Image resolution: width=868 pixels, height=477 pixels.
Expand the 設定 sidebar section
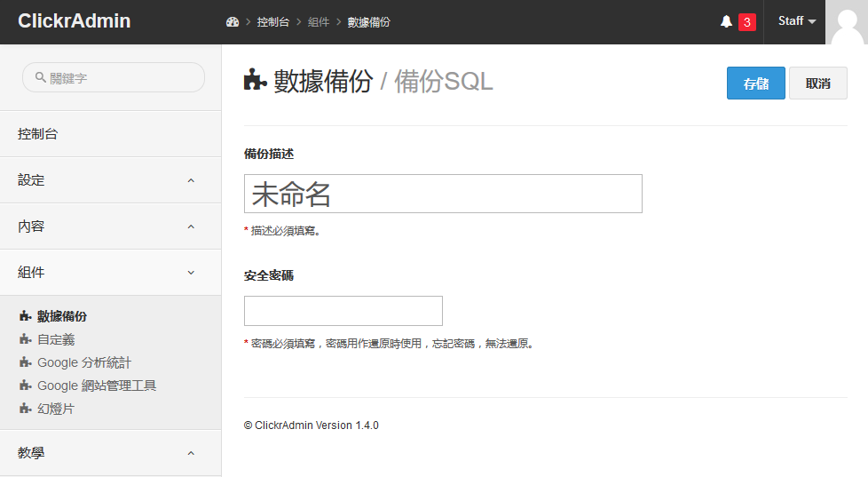(x=111, y=180)
